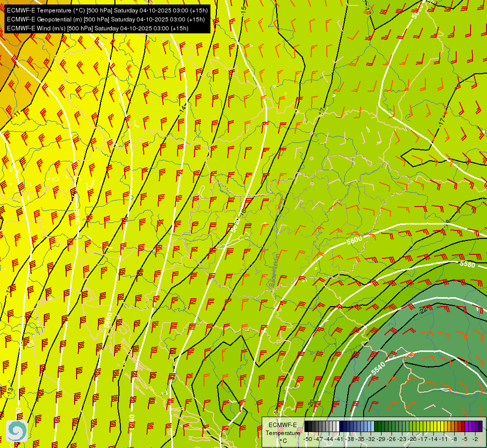Pick the black leftmost swatch in the temperature legend
The image size is (487, 448).
306,426
